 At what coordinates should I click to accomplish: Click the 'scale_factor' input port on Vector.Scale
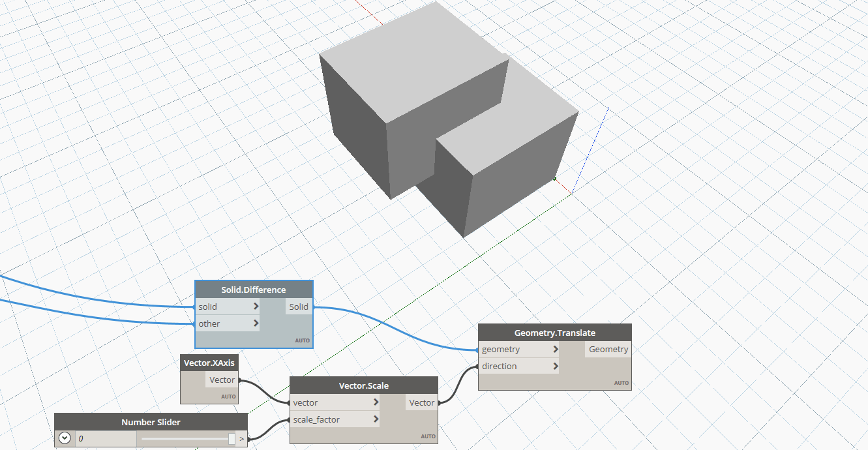click(336, 419)
